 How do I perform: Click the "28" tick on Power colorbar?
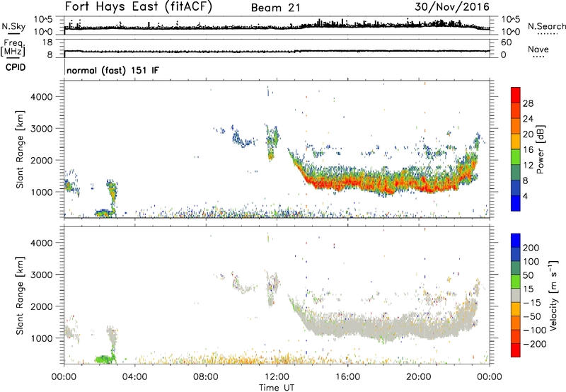coord(528,103)
